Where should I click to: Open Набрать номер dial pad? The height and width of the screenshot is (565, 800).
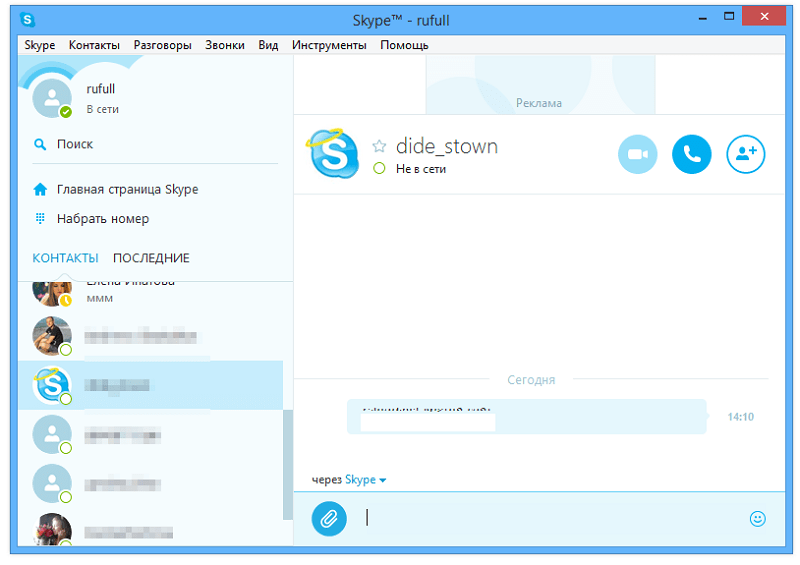pos(103,218)
